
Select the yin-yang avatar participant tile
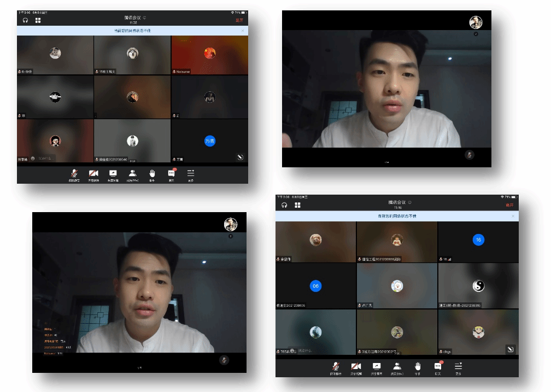tap(478, 286)
